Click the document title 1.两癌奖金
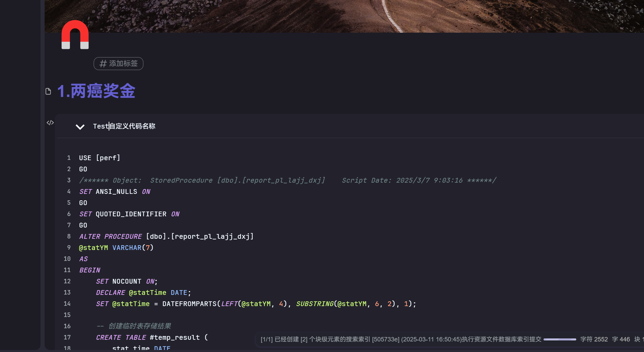The width and height of the screenshot is (644, 352). pyautogui.click(x=96, y=91)
